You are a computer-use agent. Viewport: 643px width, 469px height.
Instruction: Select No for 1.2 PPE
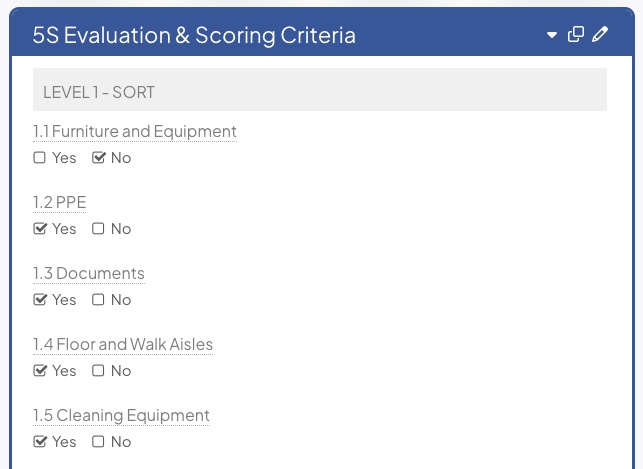(x=99, y=229)
